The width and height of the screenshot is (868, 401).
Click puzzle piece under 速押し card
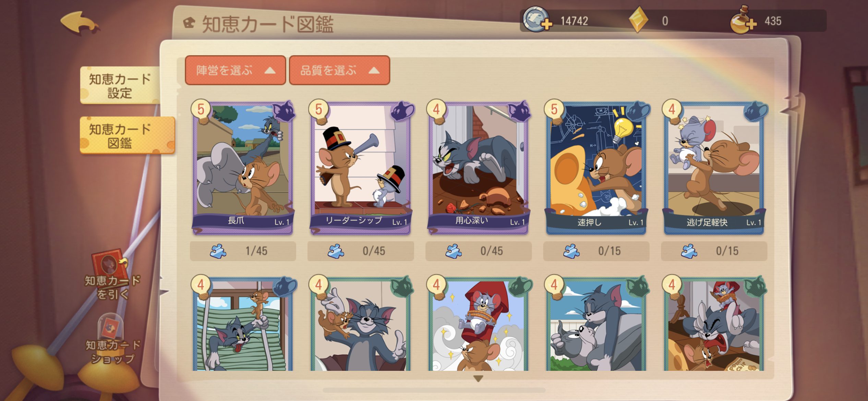(x=571, y=251)
